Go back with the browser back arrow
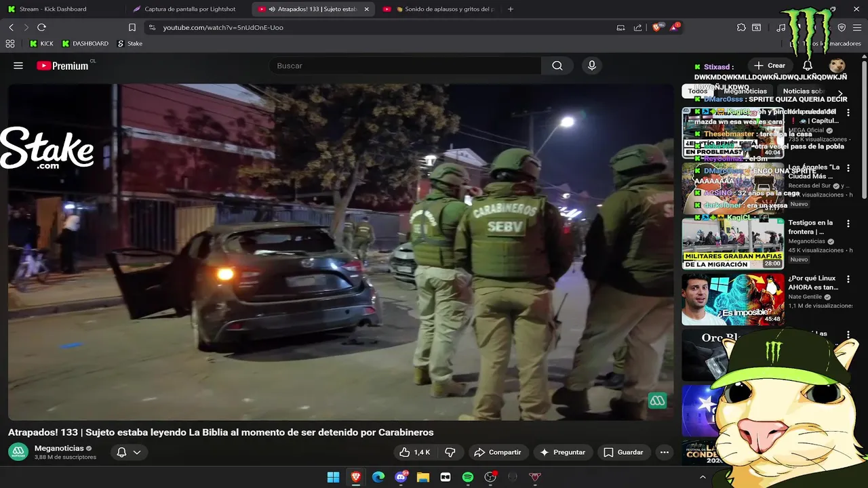868x488 pixels. point(11,27)
